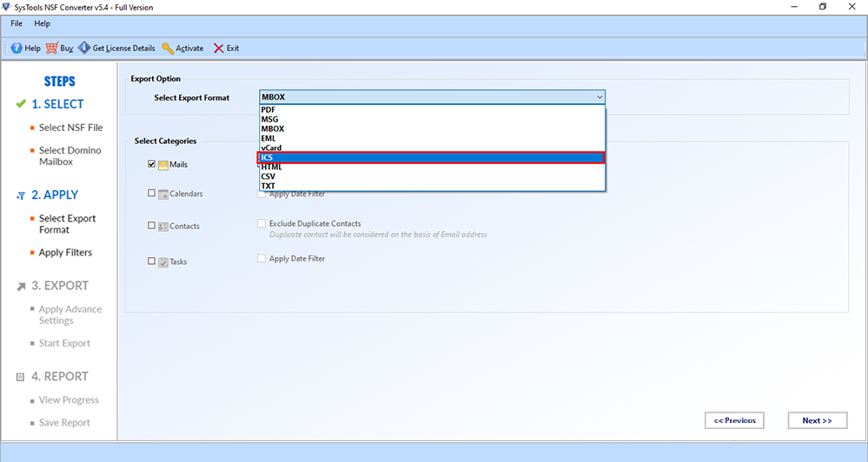
Task: Choose PDF from export format list
Action: click(432, 109)
